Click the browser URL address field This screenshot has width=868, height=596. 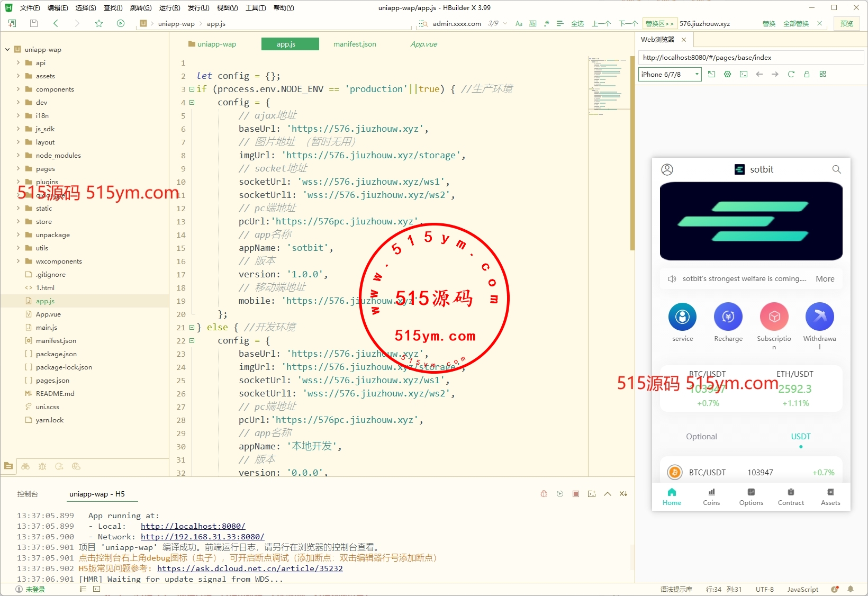751,57
